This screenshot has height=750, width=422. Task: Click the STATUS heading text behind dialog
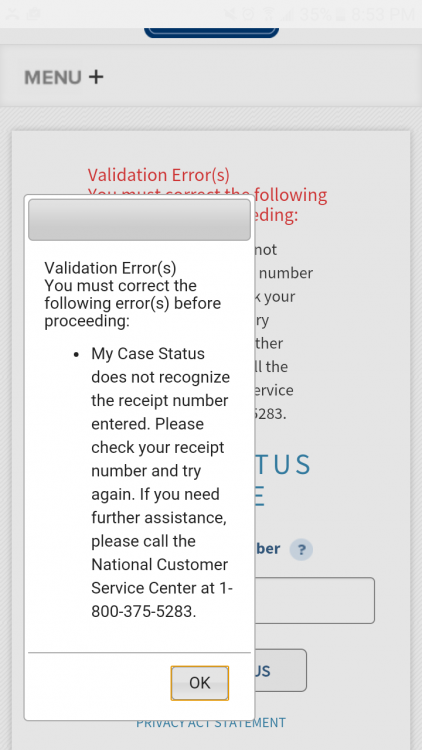coord(282,464)
